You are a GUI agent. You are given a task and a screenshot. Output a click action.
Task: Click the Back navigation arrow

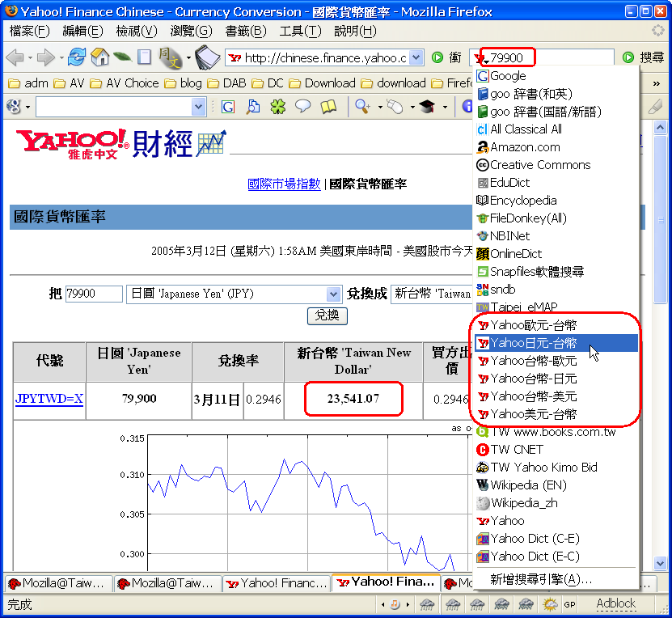(15, 57)
